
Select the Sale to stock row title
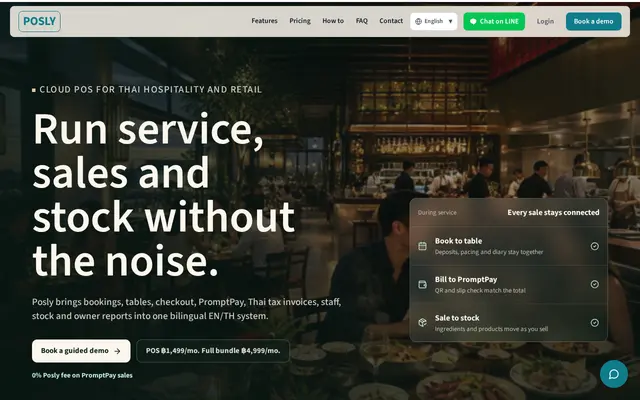point(457,318)
